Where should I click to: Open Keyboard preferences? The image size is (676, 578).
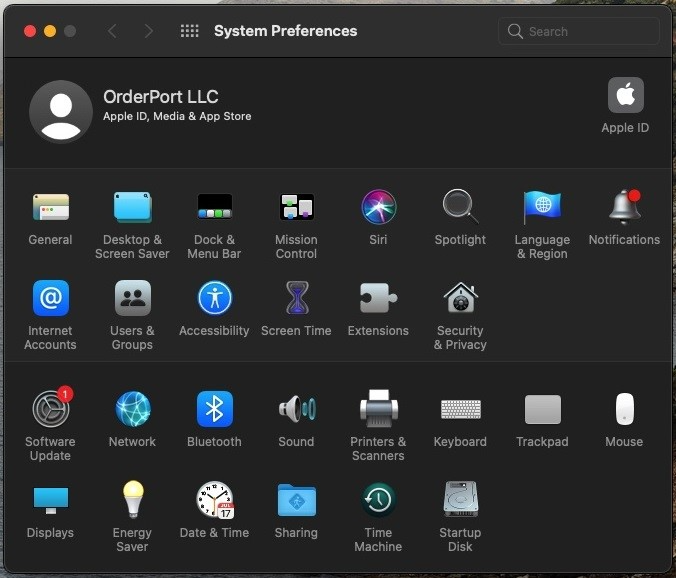pos(460,409)
